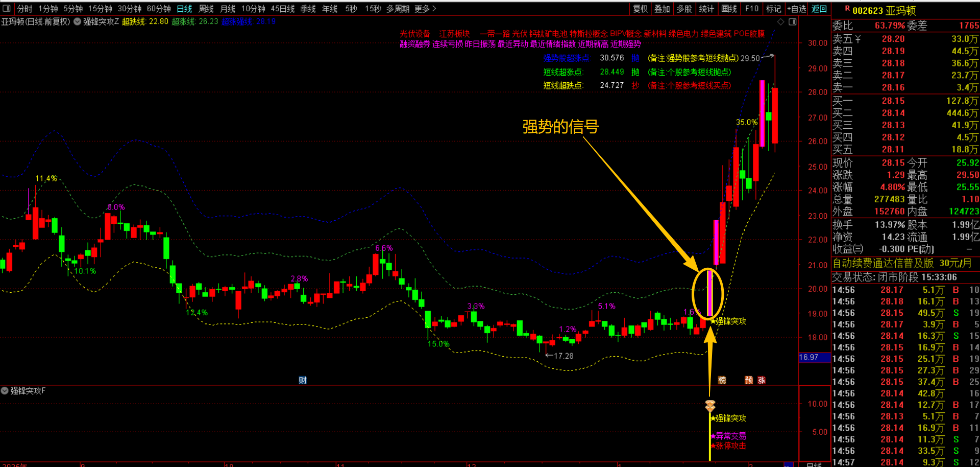Click the diamond icon above the chart
Viewport: 980px width, 467px height.
point(780,21)
